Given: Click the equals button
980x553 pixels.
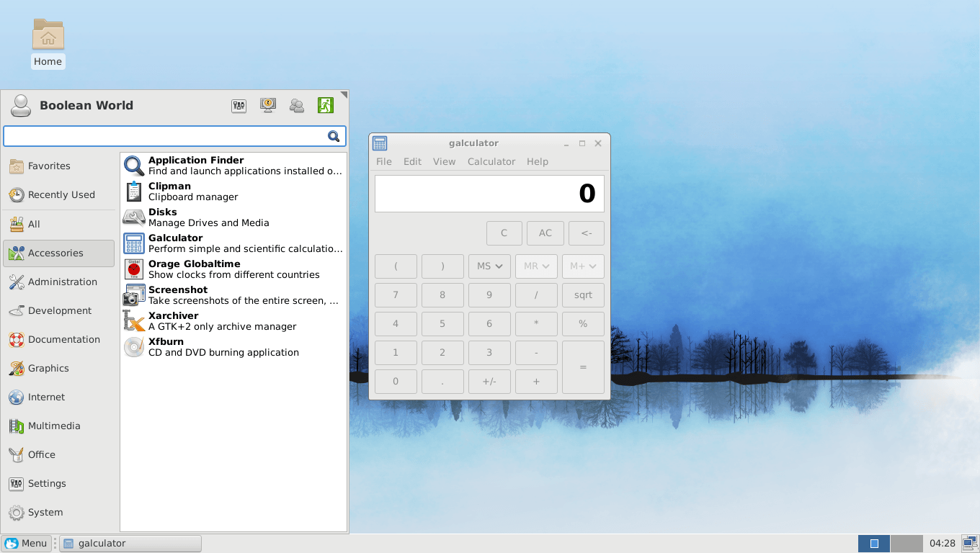Looking at the screenshot, I should [x=583, y=367].
